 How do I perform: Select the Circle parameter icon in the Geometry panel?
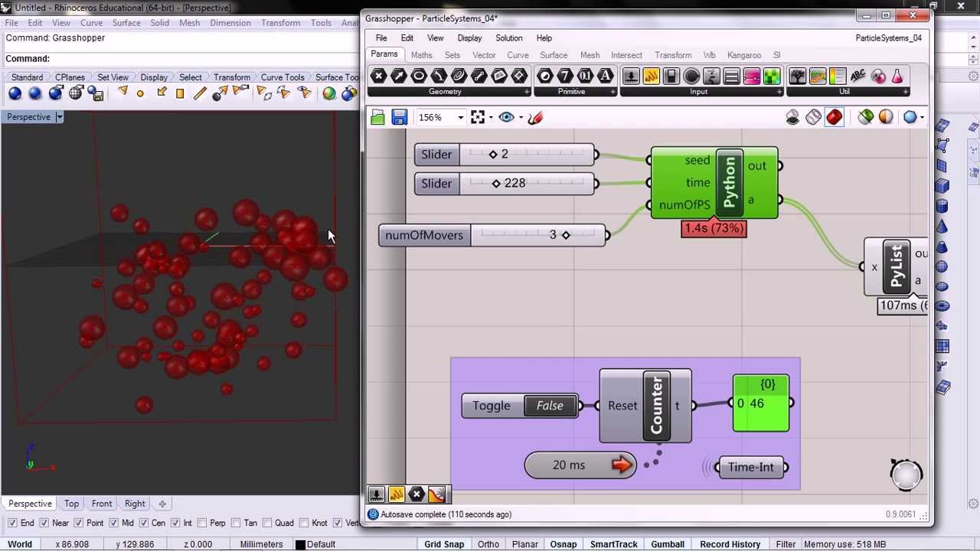[419, 76]
